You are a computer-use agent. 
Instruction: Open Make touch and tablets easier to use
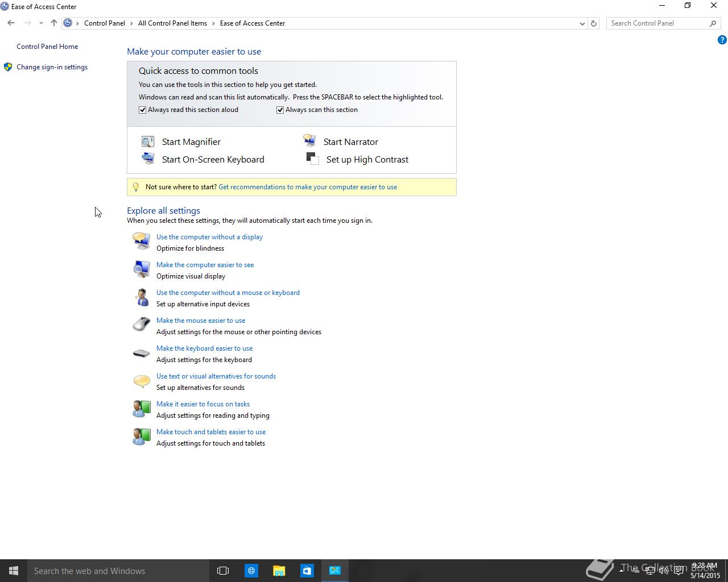click(x=211, y=432)
